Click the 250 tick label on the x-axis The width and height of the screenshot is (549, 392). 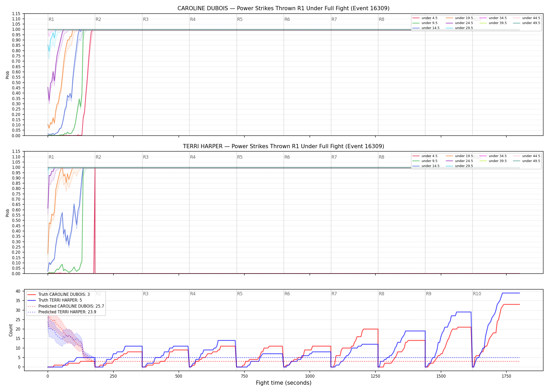coord(113,376)
